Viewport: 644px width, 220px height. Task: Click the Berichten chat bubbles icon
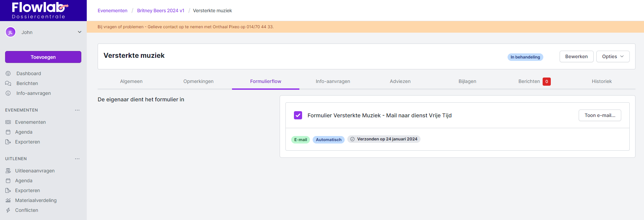[8, 83]
